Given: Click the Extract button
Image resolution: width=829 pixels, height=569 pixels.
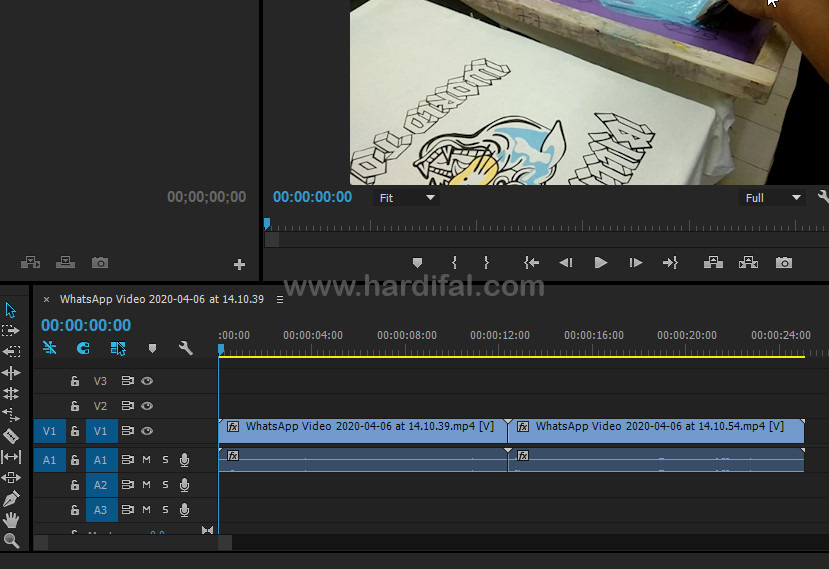Looking at the screenshot, I should [748, 262].
